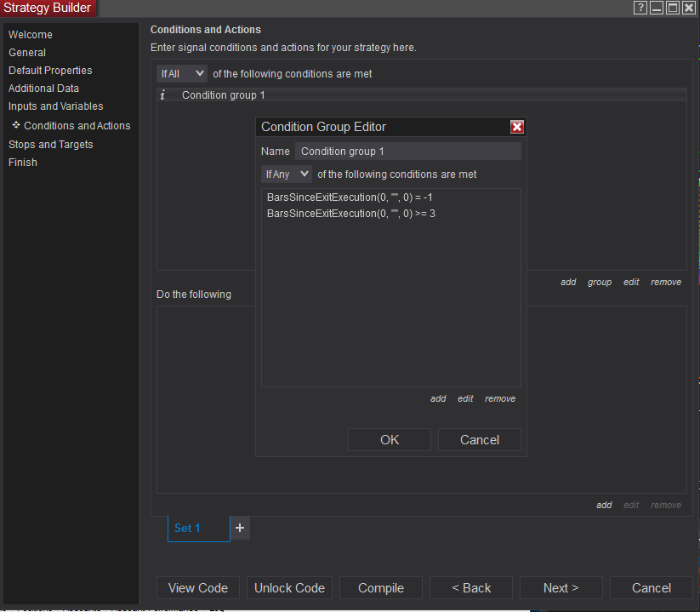Click OK in the Condition Group Editor
Viewport: 700px width, 612px height.
point(390,440)
